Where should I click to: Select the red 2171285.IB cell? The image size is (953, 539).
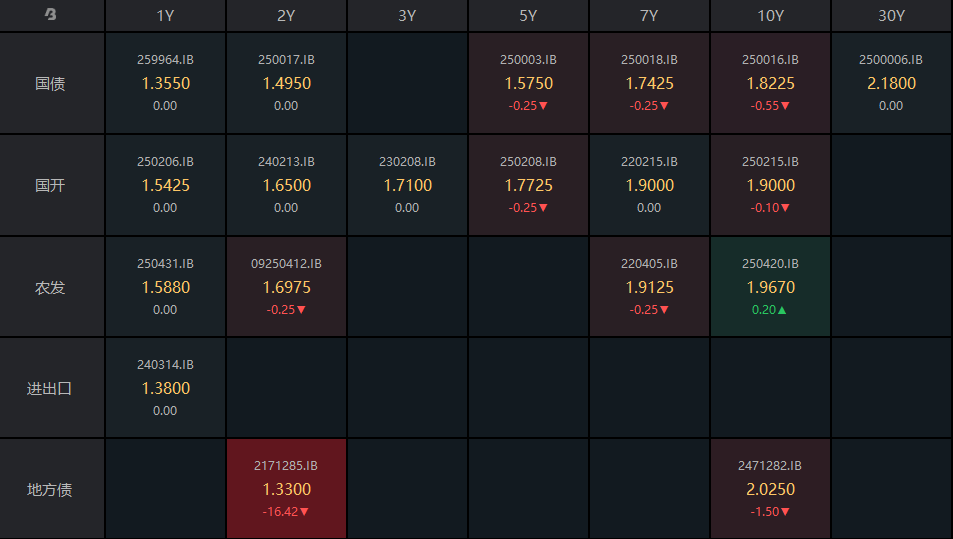click(x=286, y=489)
